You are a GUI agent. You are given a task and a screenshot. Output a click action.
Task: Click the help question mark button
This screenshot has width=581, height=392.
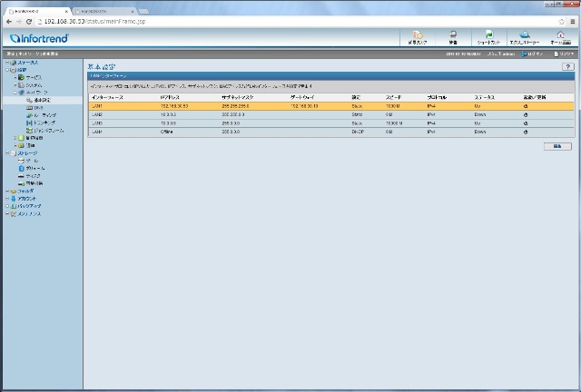pyautogui.click(x=568, y=66)
